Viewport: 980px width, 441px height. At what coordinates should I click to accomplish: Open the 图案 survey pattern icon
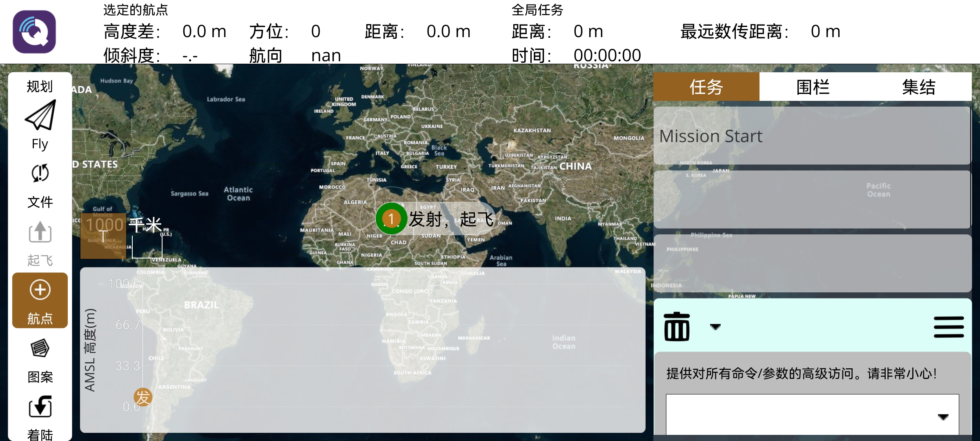pyautogui.click(x=40, y=348)
